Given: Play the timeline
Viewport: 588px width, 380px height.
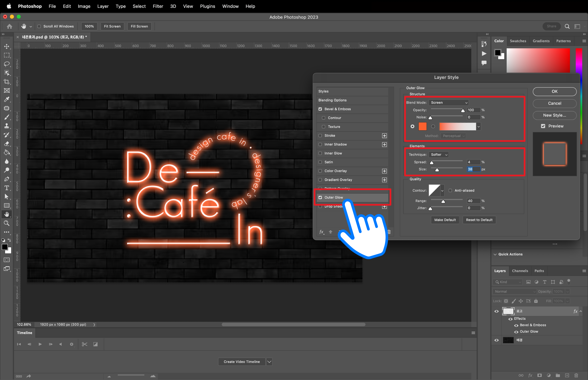Looking at the screenshot, I should 40,344.
